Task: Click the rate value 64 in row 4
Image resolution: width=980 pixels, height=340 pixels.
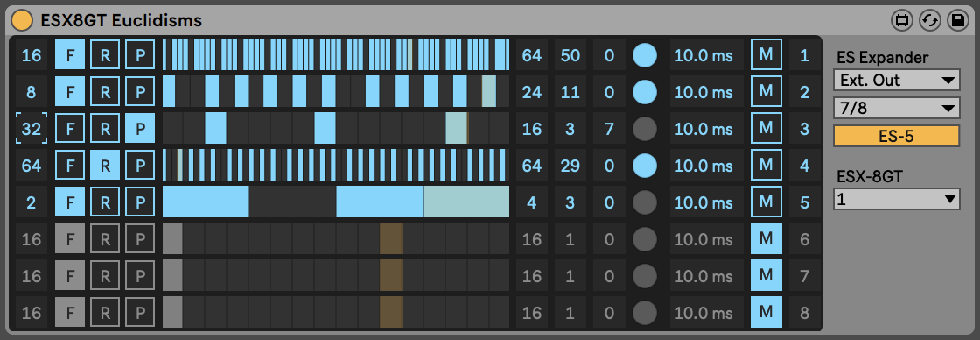Action: click(x=31, y=166)
